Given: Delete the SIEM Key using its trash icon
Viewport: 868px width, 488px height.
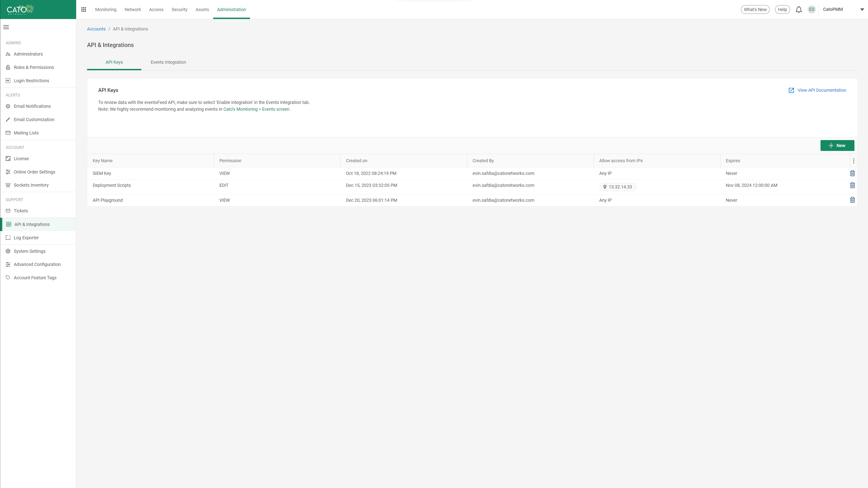Looking at the screenshot, I should tap(852, 173).
